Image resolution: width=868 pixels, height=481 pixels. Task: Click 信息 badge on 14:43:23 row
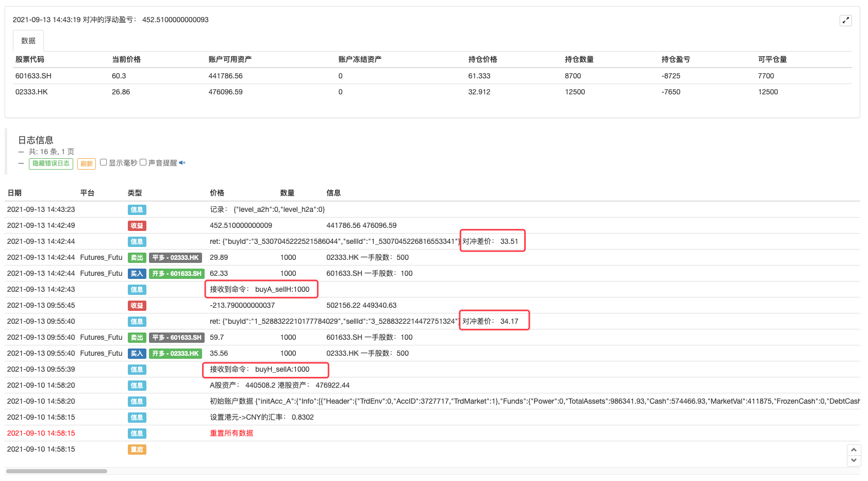137,210
